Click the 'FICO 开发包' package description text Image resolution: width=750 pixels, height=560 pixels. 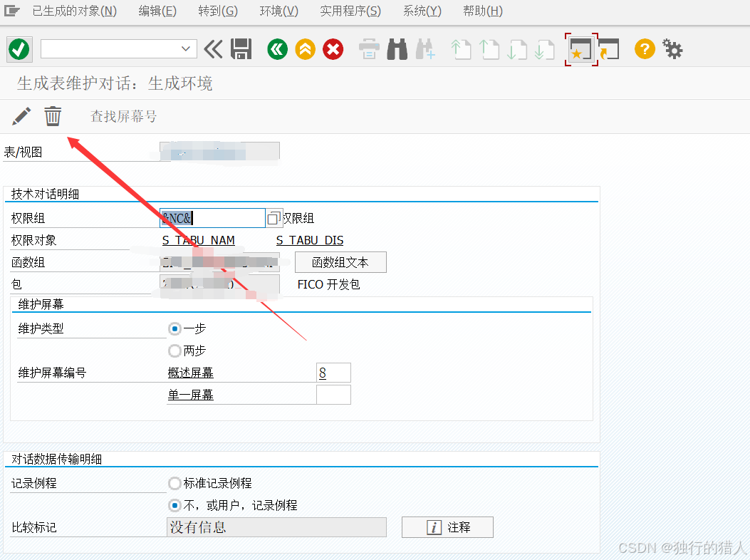click(328, 284)
